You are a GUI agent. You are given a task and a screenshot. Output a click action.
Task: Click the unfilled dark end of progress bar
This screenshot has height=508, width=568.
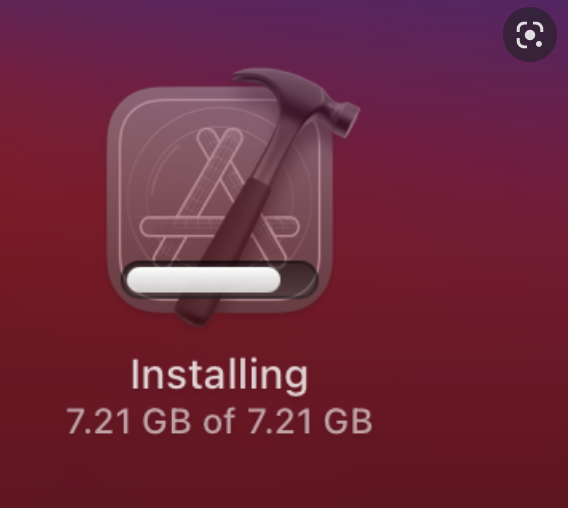(x=299, y=280)
